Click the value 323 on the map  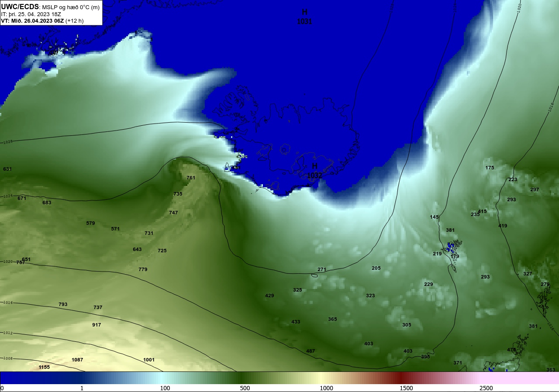[x=370, y=296]
